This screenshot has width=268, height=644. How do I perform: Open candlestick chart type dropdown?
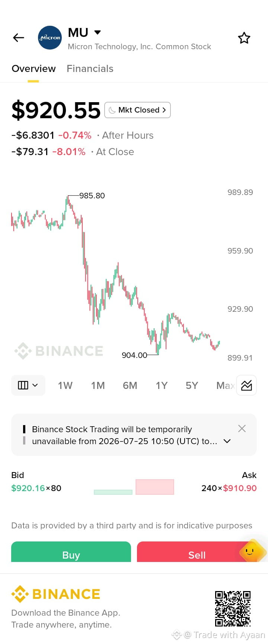[28, 385]
